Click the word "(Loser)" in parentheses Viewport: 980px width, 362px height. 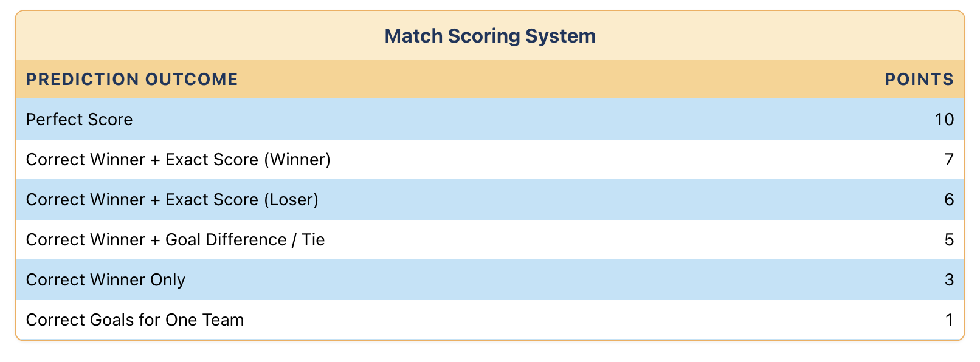point(291,199)
